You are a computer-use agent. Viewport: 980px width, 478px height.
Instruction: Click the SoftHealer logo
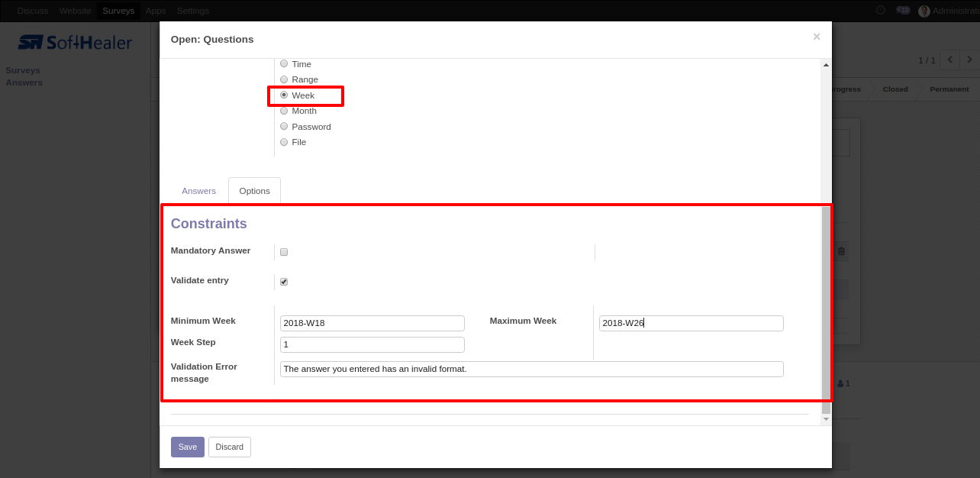pos(76,43)
